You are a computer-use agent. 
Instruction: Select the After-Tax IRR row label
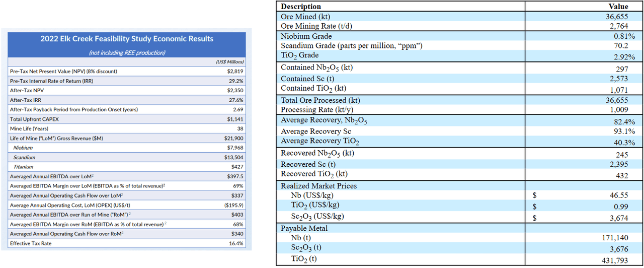[x=26, y=100]
